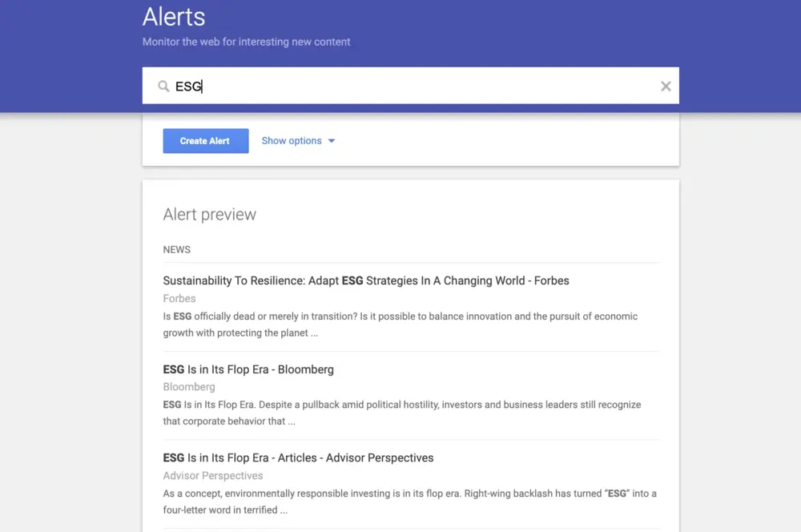Clear the search query with the X icon
The height and width of the screenshot is (532, 801).
pyautogui.click(x=666, y=85)
